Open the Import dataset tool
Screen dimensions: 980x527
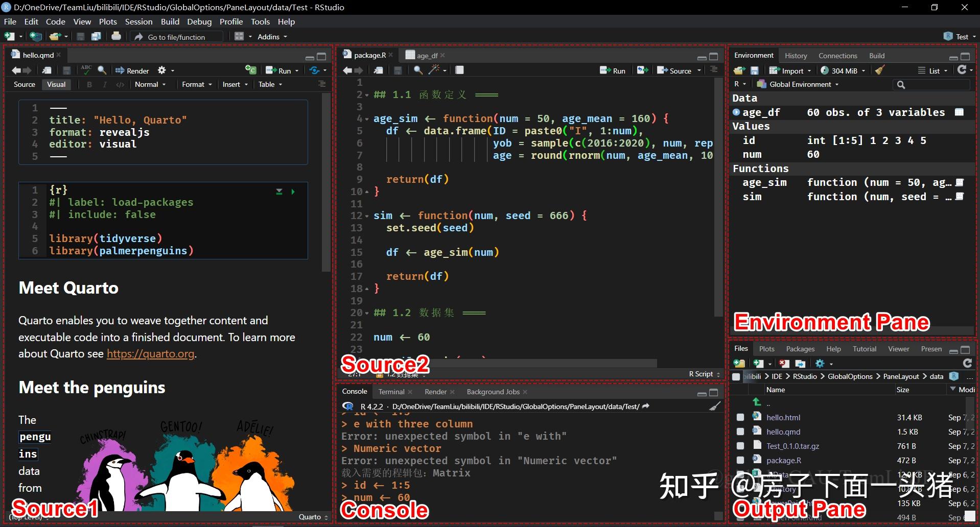pyautogui.click(x=790, y=70)
